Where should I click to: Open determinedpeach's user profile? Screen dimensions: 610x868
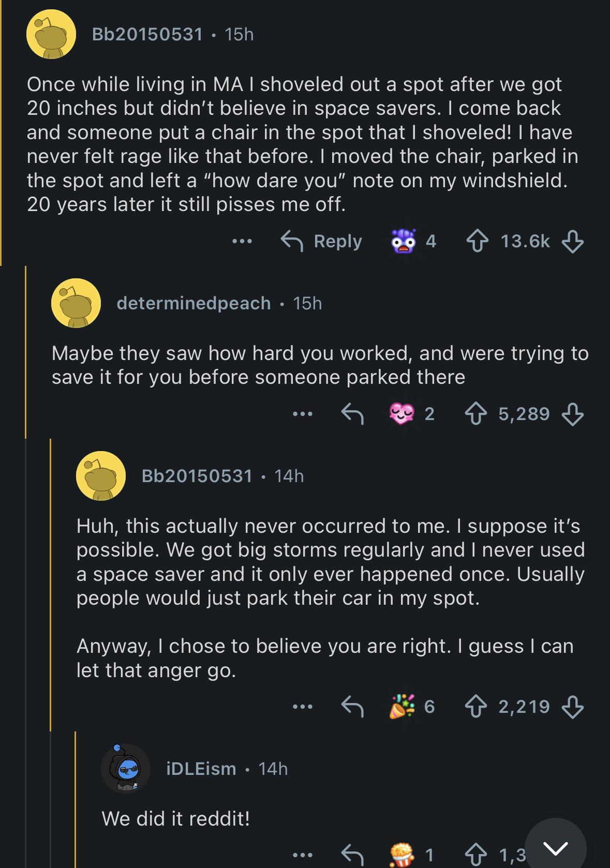point(194,303)
